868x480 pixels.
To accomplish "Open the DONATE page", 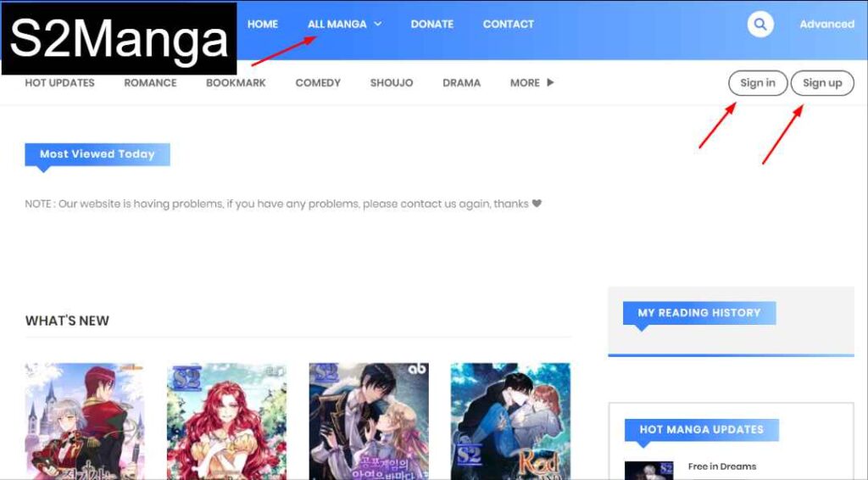I will 431,25.
